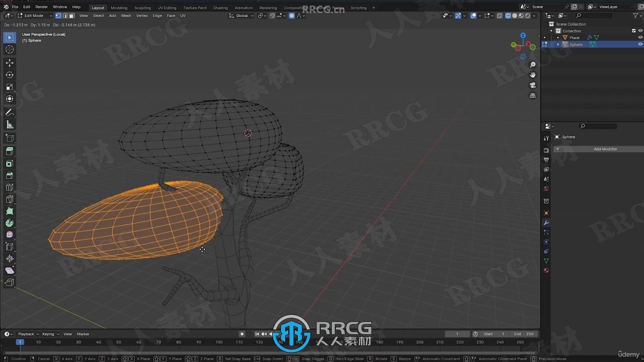Select the Measure tool
This screenshot has height=362, width=644.
tap(10, 125)
